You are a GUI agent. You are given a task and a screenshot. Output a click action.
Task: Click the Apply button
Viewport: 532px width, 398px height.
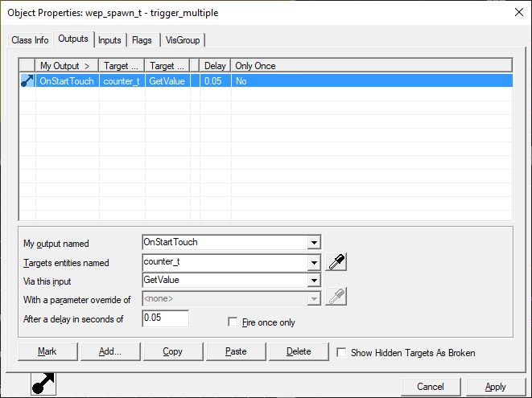click(x=495, y=387)
